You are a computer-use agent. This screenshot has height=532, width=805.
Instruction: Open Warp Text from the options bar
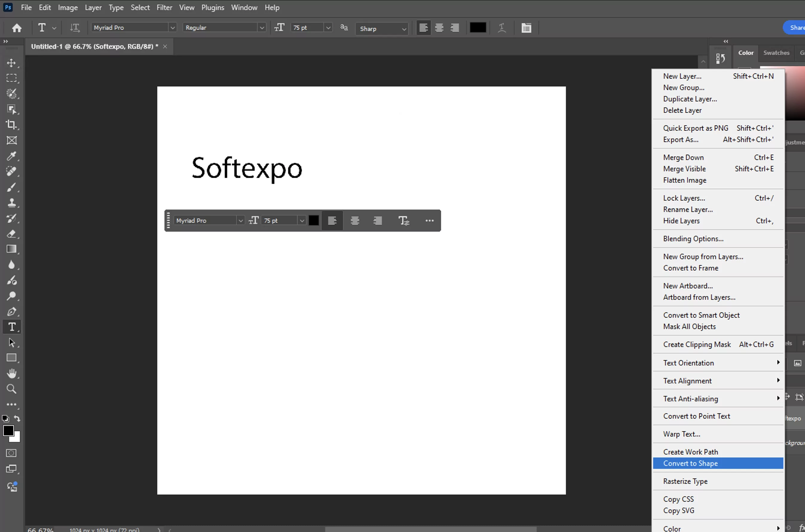tap(502, 27)
